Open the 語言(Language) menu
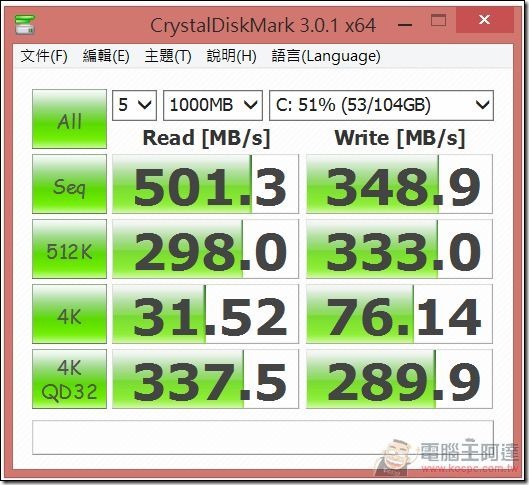Viewport: 529px width, 485px height. 326,56
